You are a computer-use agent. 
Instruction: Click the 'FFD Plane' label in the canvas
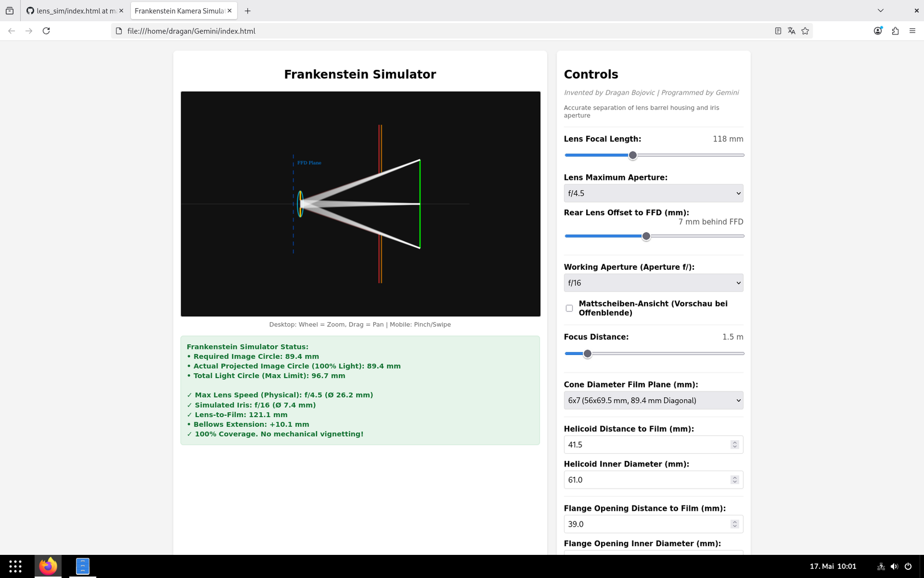pyautogui.click(x=309, y=163)
